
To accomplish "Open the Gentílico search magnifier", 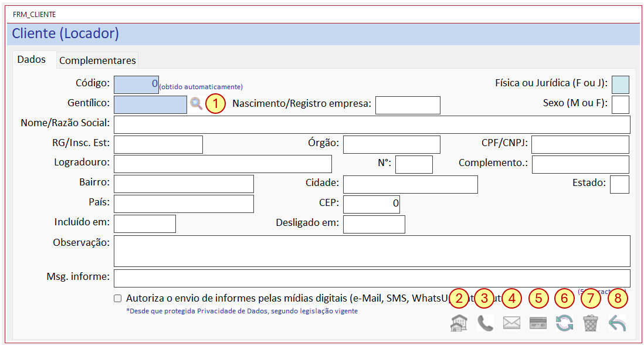I will tap(196, 104).
